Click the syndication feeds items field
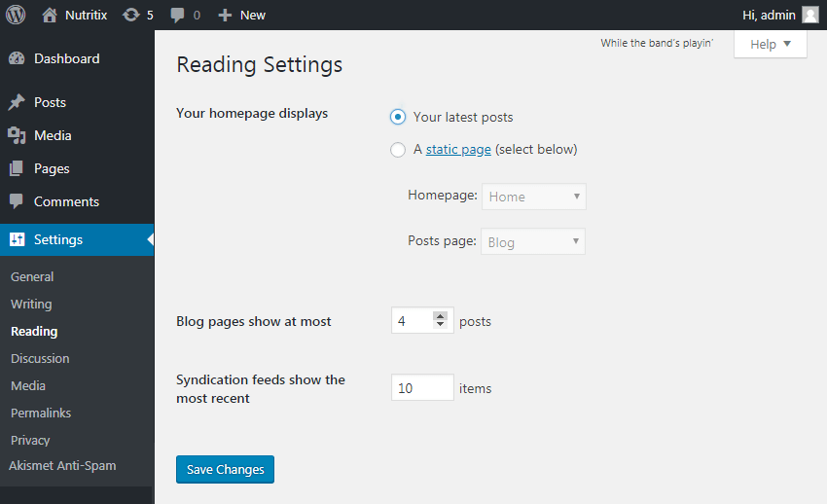Viewport: 827px width, 504px height. 422,387
